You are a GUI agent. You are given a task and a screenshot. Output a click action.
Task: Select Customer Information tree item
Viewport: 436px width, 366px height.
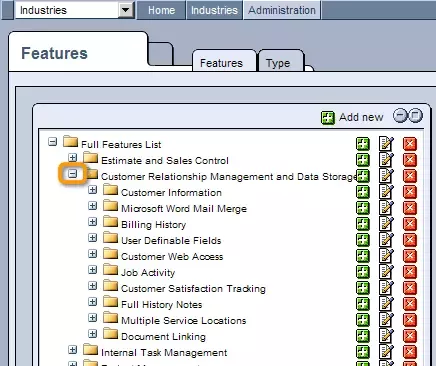click(171, 192)
